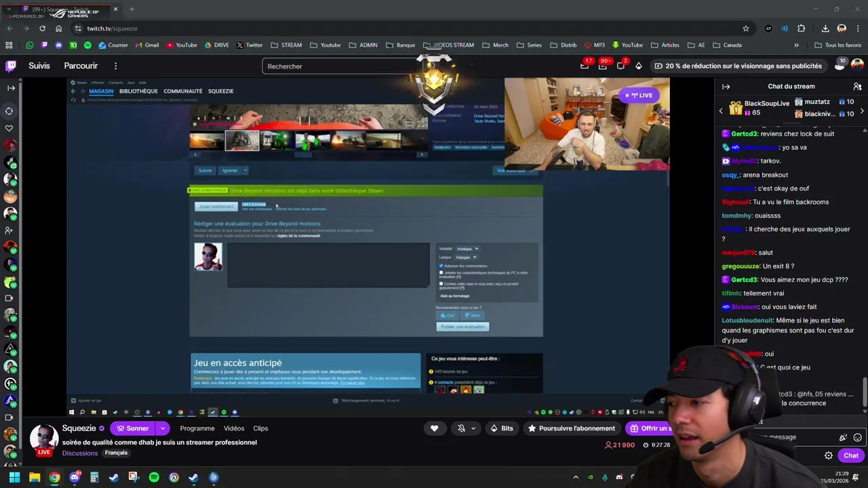Go to Parcourir in Twitch header
Viewport: 868px width, 488px height.
click(x=81, y=66)
